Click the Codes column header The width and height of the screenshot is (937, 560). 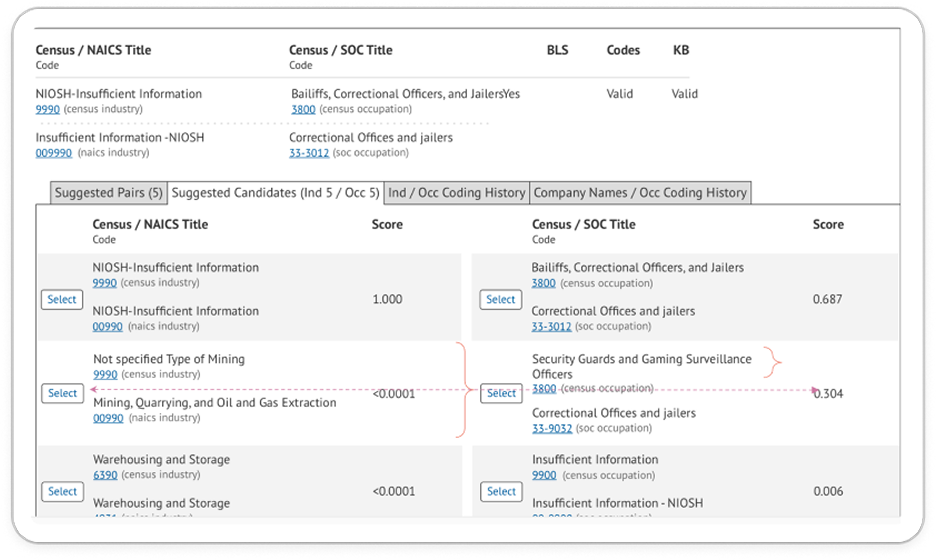click(x=623, y=50)
